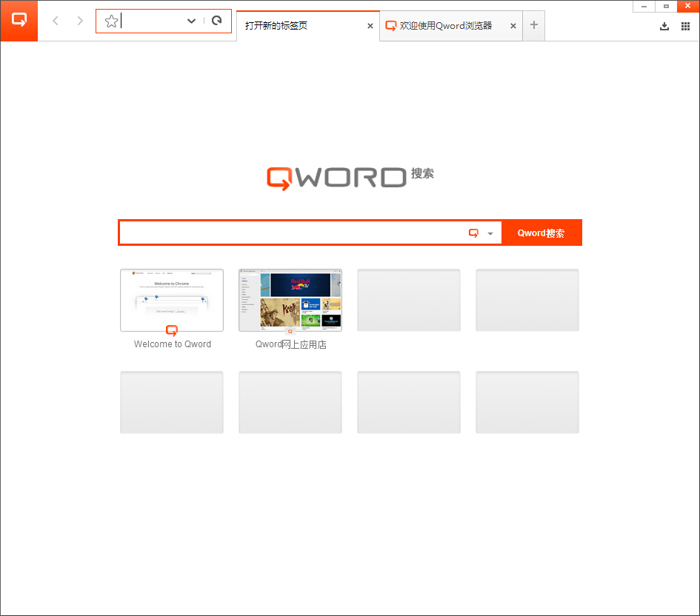Click the Welcome to Qword label
This screenshot has height=616, width=700.
[173, 344]
